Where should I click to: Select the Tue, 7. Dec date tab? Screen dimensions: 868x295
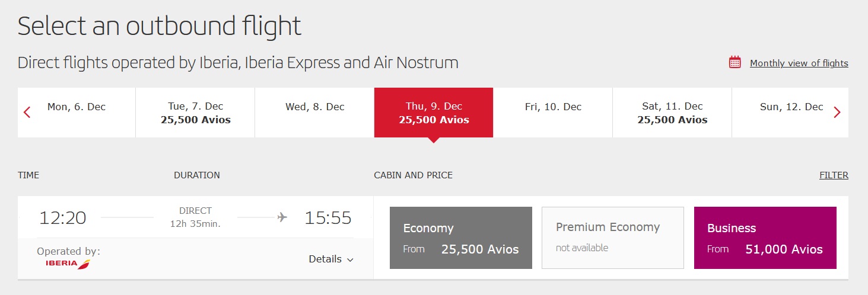[x=195, y=113]
